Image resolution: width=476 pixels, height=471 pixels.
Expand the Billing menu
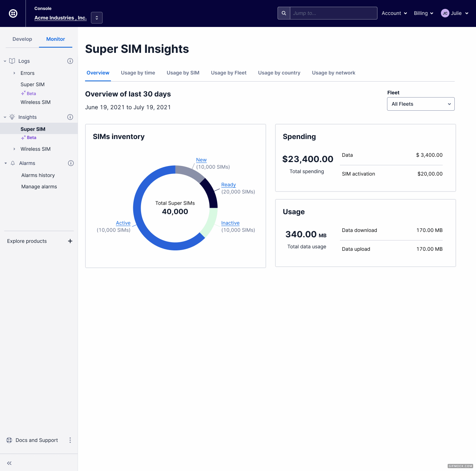[424, 13]
